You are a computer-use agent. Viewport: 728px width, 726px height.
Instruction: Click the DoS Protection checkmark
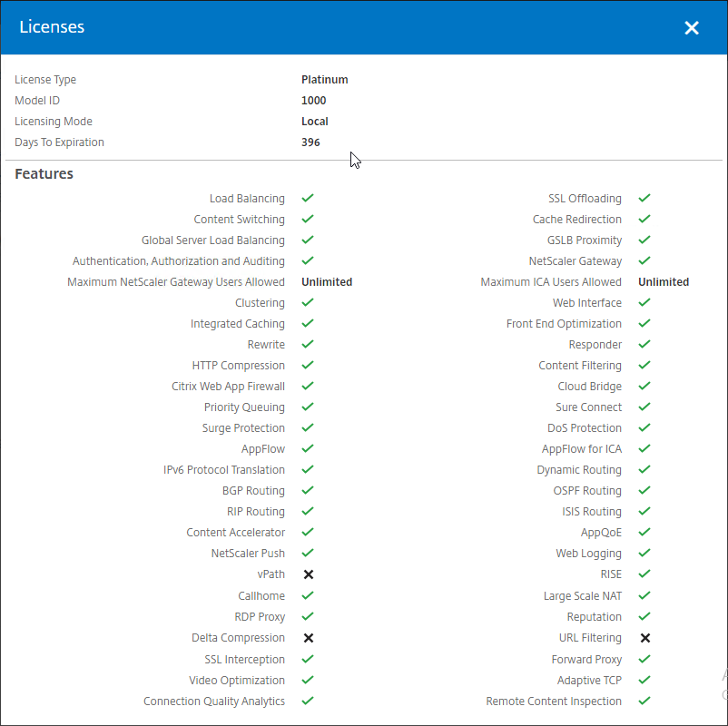[x=644, y=428]
